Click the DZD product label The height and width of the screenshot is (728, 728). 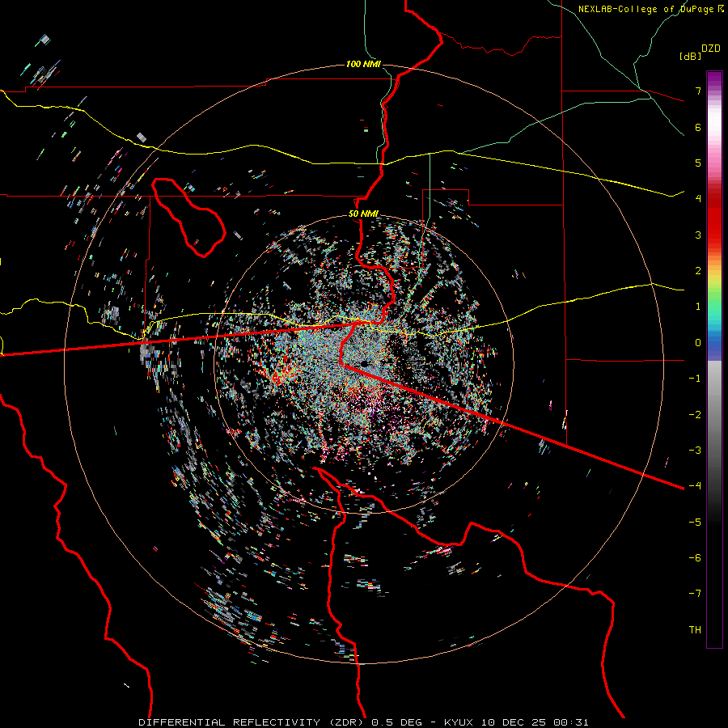click(711, 49)
